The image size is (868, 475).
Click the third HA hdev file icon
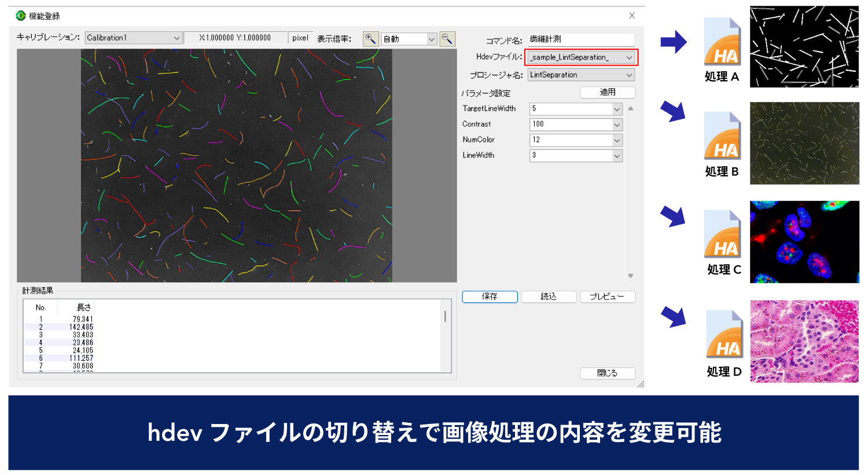coord(722,234)
